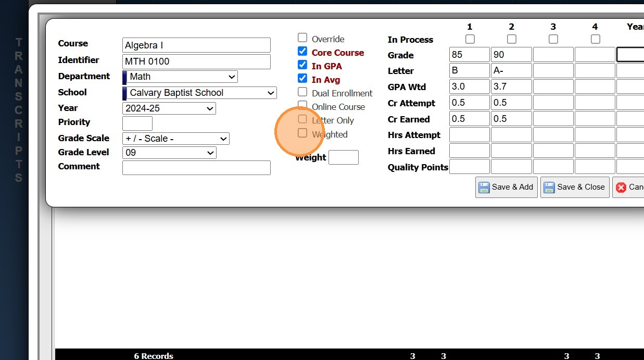Viewport: 644px width, 360px height.
Task: Click the Priority input field
Action: 137,123
